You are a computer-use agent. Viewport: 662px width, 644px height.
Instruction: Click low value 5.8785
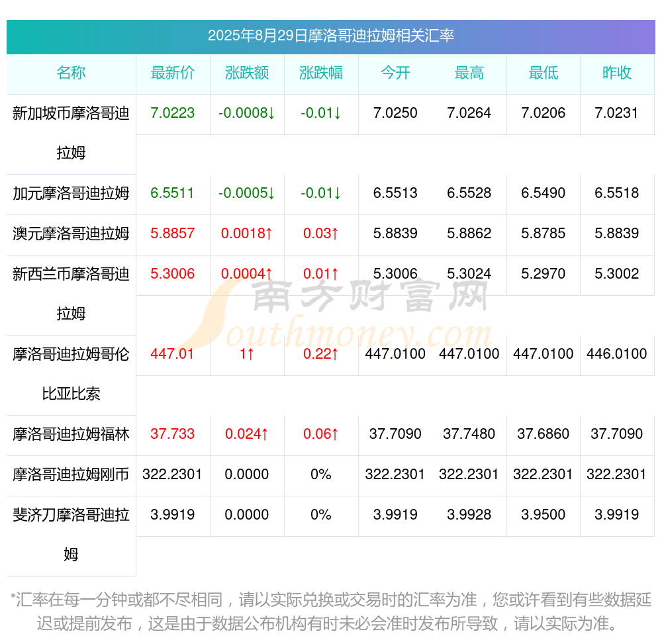[x=544, y=234]
